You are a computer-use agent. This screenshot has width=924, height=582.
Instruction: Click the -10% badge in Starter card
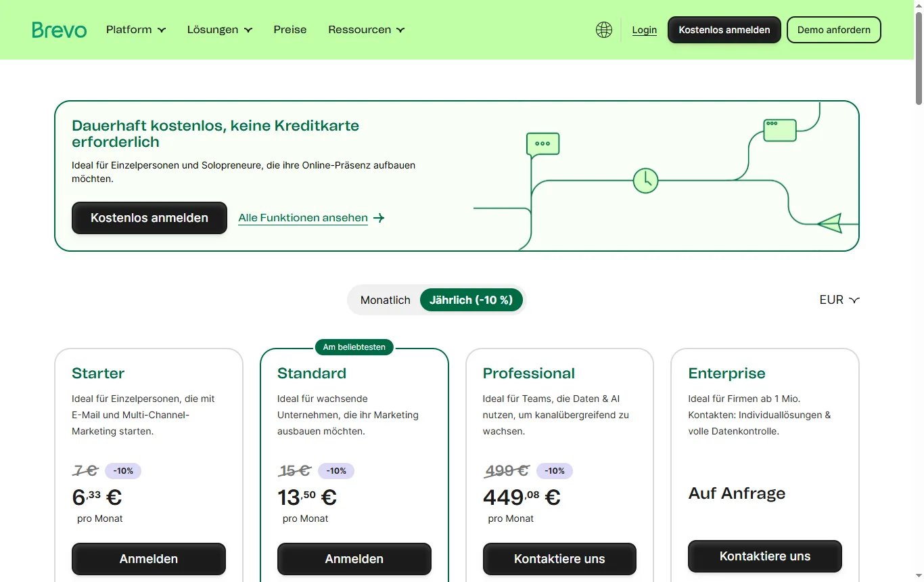click(123, 471)
